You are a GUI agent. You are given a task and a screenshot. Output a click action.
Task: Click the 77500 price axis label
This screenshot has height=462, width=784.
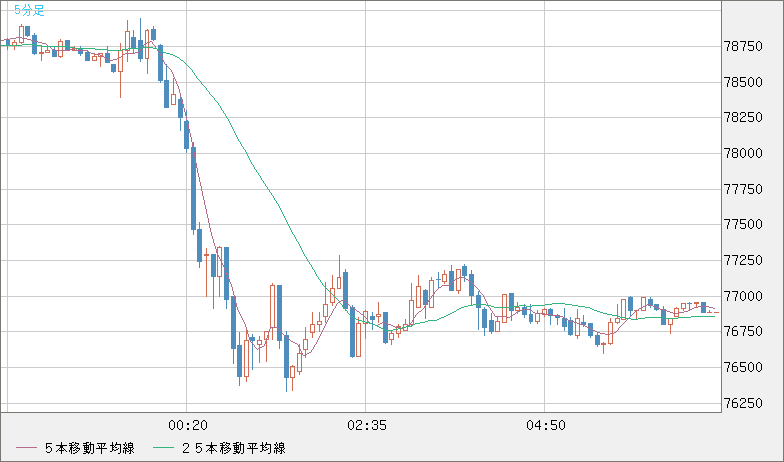[x=744, y=225]
